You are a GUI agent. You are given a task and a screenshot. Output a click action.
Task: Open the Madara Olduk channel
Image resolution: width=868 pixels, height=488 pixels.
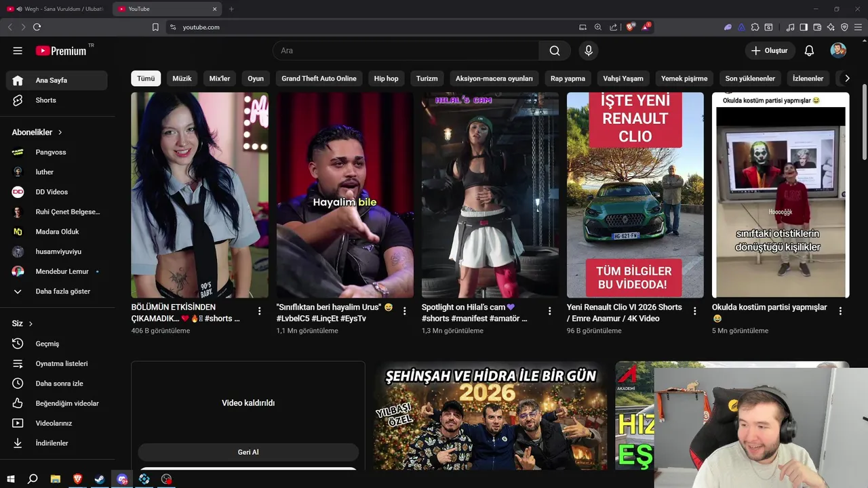(57, 232)
